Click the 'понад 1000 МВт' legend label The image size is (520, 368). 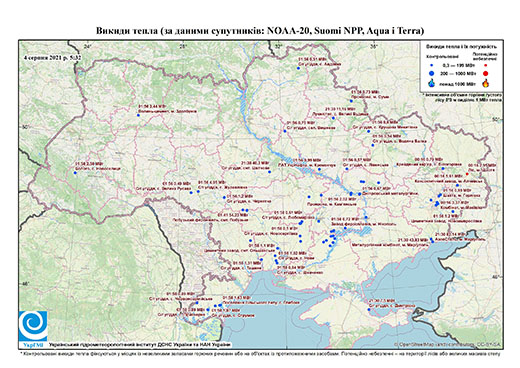pos(457,83)
